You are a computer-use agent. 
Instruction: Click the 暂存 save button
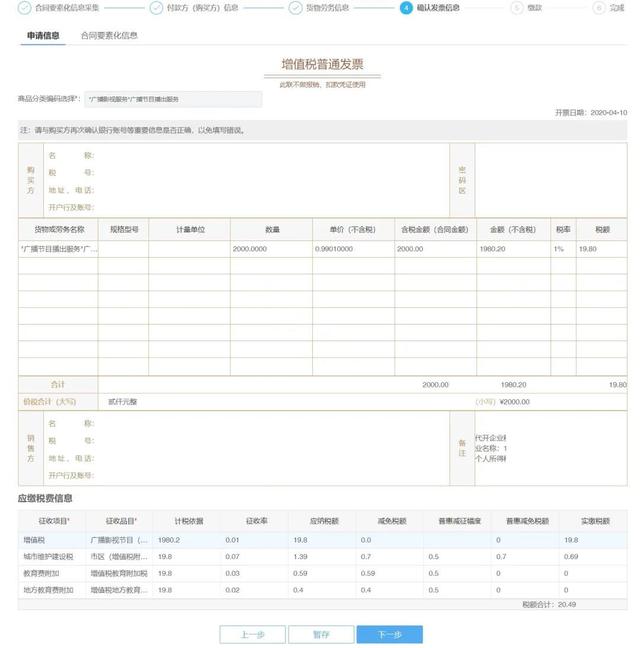tap(321, 634)
